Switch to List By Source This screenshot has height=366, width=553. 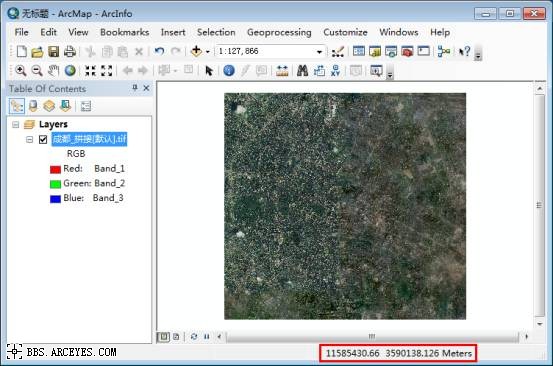[x=33, y=106]
